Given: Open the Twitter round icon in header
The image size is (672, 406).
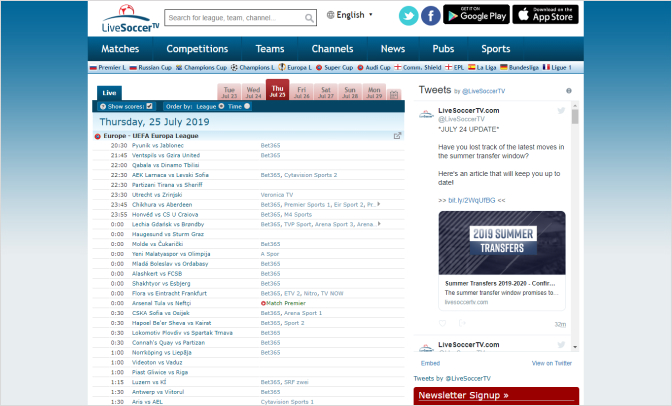Looking at the screenshot, I should coord(408,16).
